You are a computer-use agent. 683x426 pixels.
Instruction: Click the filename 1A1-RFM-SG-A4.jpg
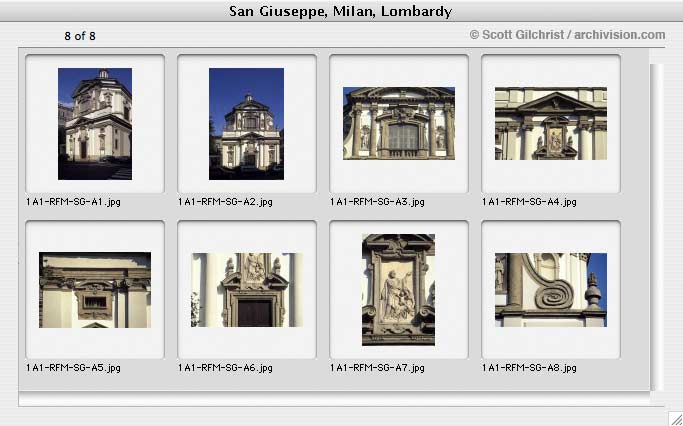[529, 202]
